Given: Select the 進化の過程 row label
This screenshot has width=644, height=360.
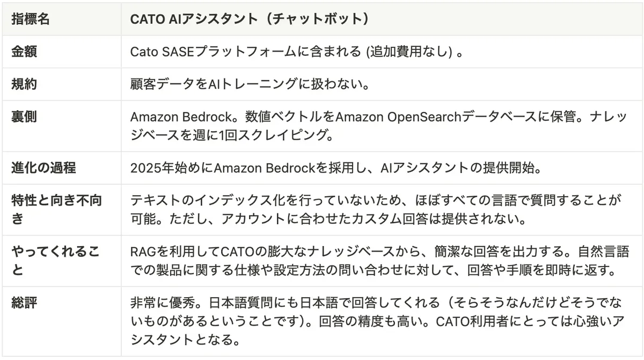Looking at the screenshot, I should pos(43,167).
